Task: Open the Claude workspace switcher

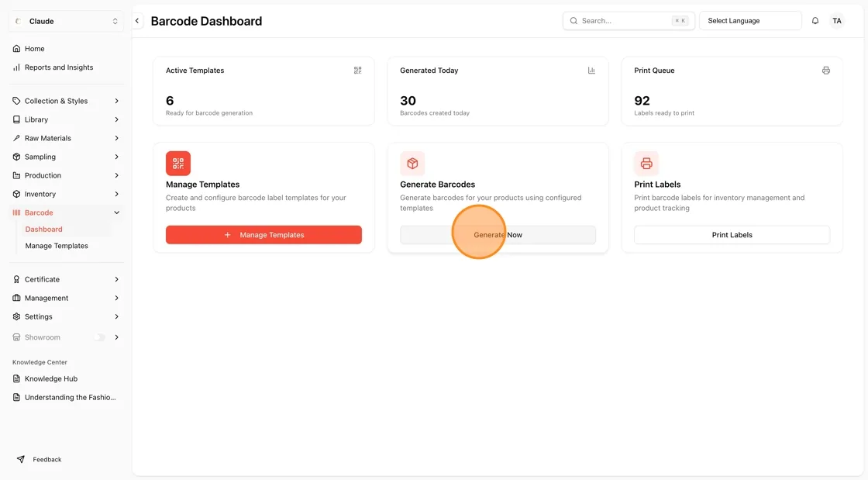Action: click(66, 21)
